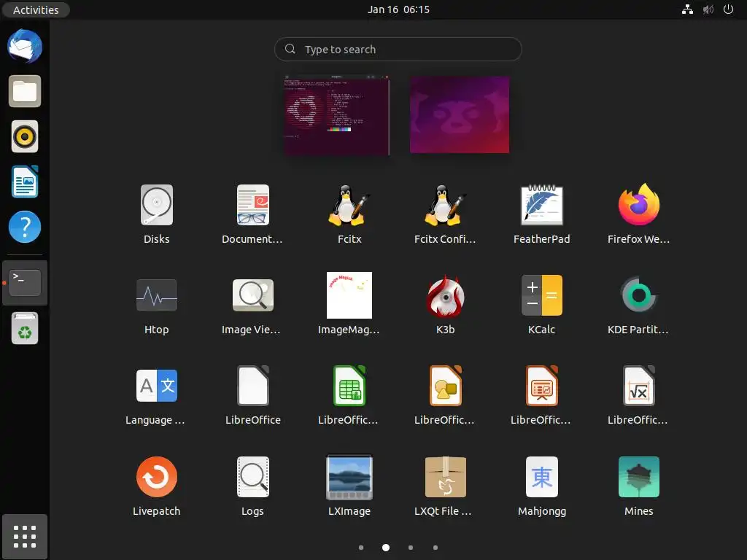The width and height of the screenshot is (747, 560).
Task: Open the clock and calendar menu
Action: (x=398, y=9)
